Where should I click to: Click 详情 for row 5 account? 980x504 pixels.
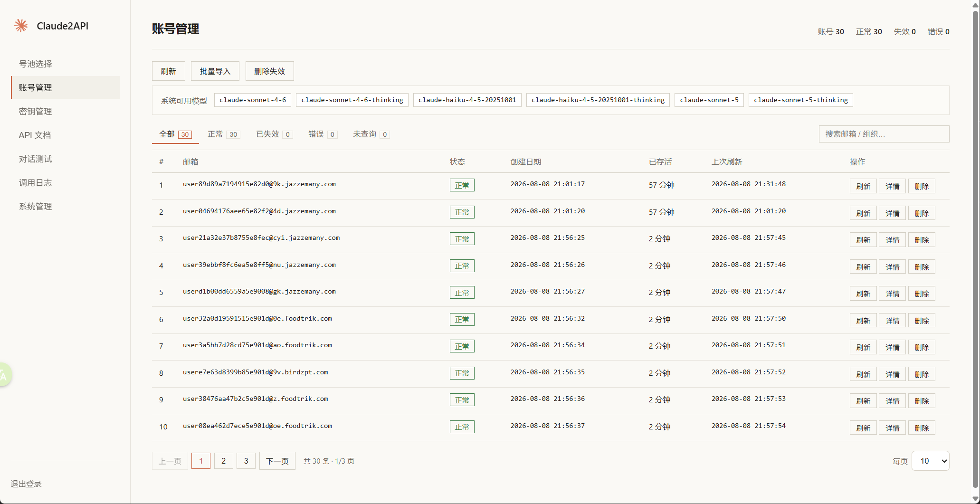point(893,294)
